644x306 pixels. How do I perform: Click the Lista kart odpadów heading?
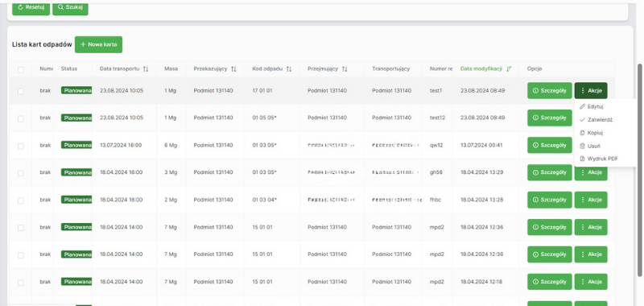(42, 44)
